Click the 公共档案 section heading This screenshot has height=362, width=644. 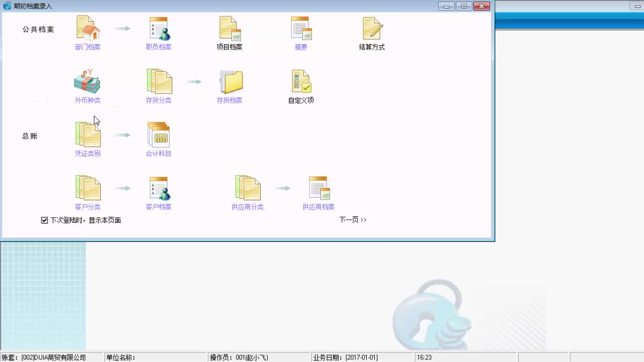(x=38, y=30)
